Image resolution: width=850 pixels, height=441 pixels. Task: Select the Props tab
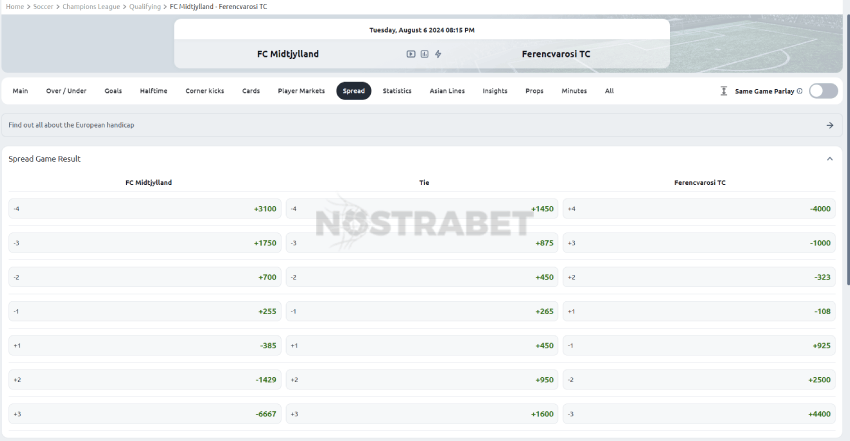coord(534,91)
